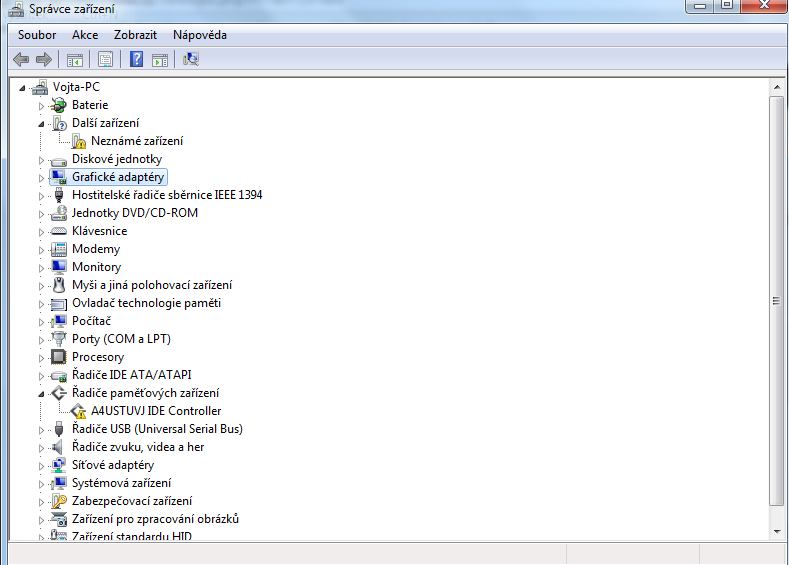Click the mouse icon for Myši
Image resolution: width=789 pixels, height=565 pixels.
[59, 285]
